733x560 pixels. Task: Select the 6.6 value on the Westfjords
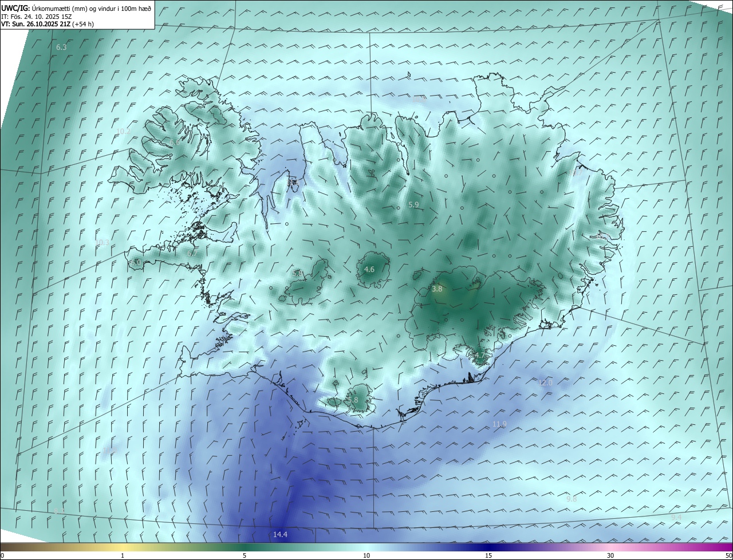point(175,142)
